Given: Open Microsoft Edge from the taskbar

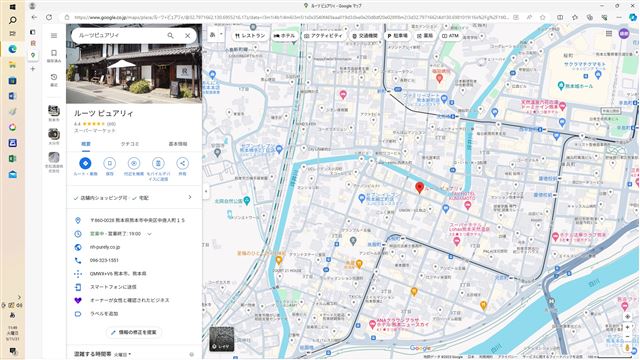Looking at the screenshot, I should [x=13, y=49].
